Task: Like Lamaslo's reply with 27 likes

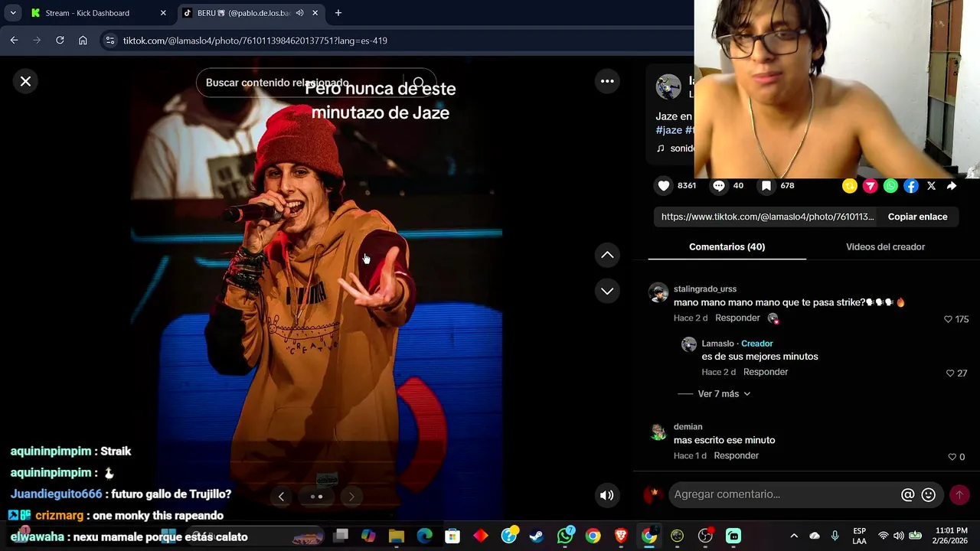Action: click(x=950, y=373)
